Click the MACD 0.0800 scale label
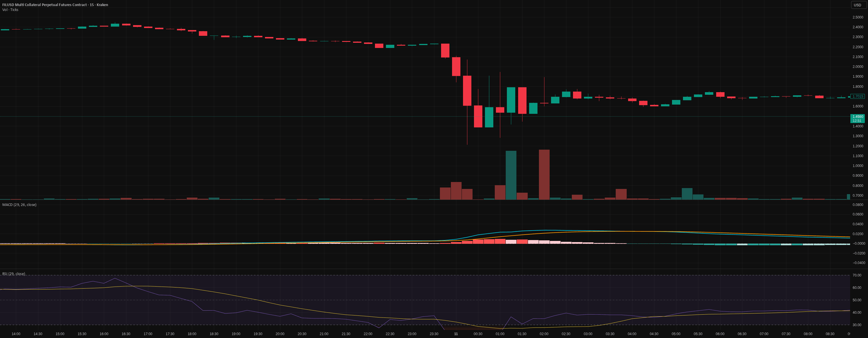 pos(858,205)
